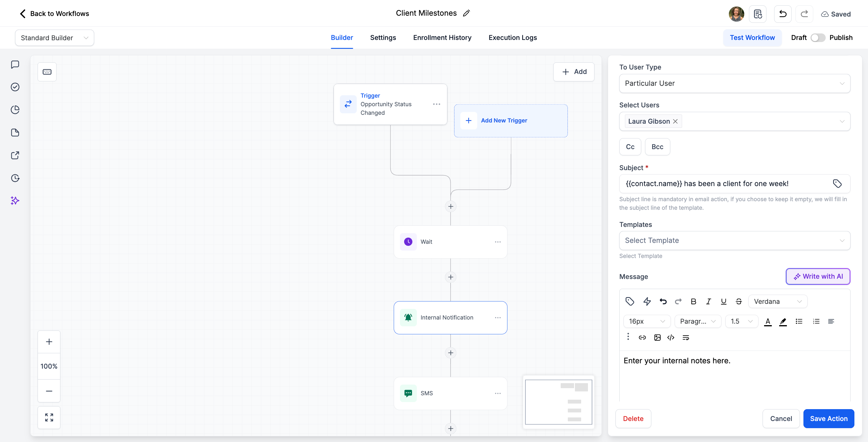Click the insert image icon in editor
868x442 pixels.
pos(657,337)
